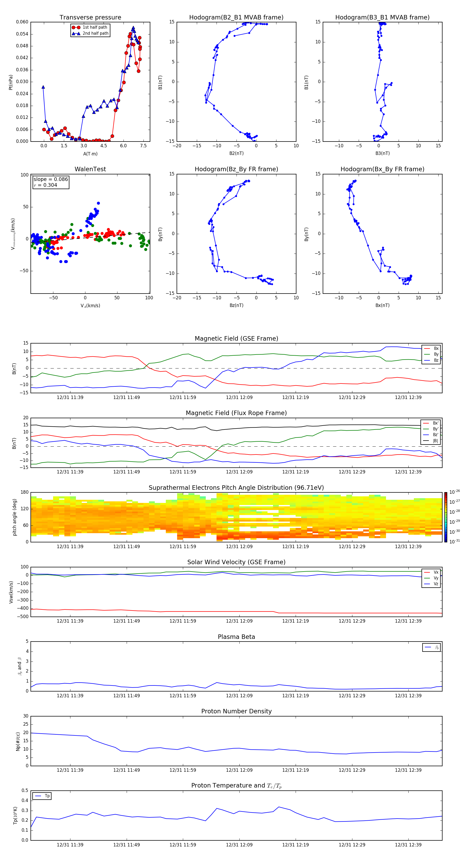The width and height of the screenshot is (473, 868).
Task: Click the "Np(#/cc)" y-axis label
Action: click(18, 741)
